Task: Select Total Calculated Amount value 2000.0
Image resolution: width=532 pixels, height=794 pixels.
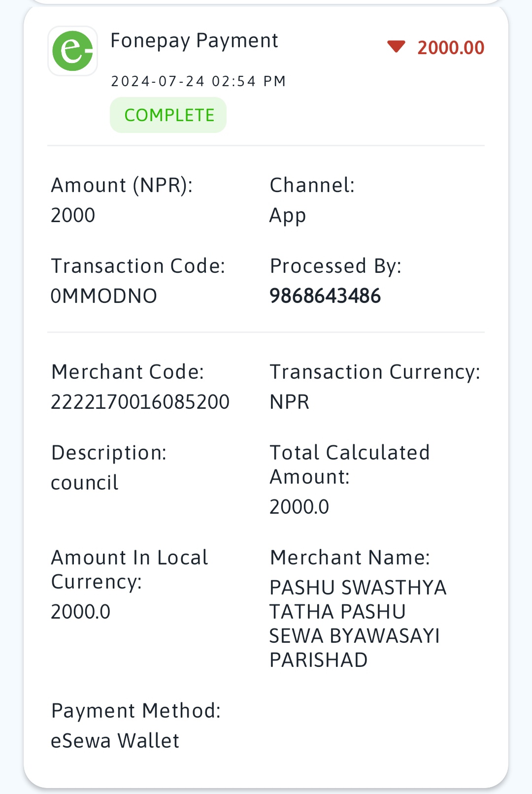Action: [299, 507]
